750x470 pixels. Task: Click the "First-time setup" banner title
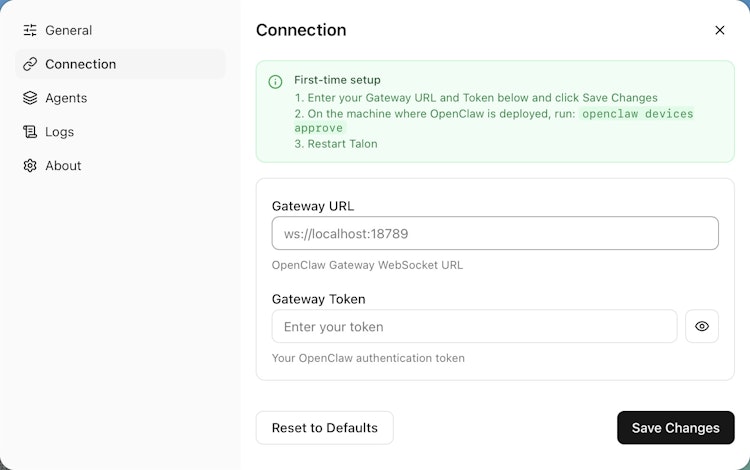coord(337,80)
